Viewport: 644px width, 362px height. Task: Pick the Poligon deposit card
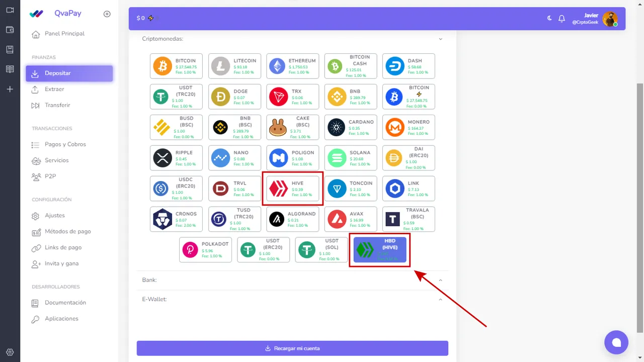click(x=292, y=158)
